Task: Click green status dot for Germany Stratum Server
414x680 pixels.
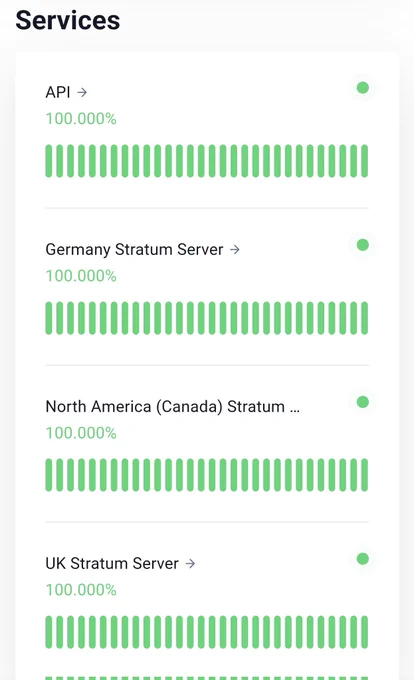Action: coord(363,245)
